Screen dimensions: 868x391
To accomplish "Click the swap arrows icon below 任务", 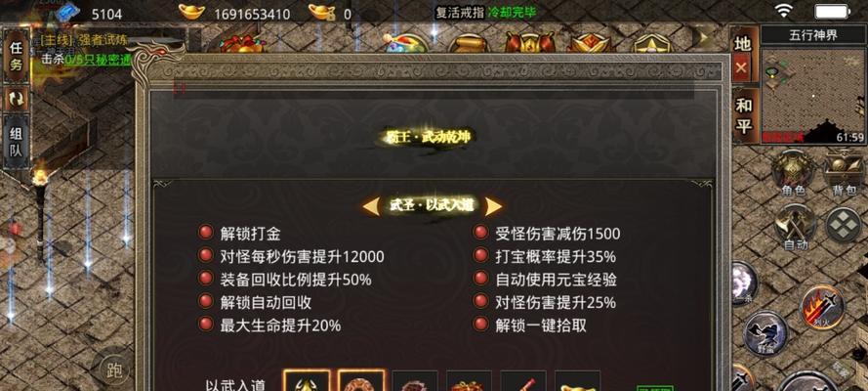I will [16, 99].
